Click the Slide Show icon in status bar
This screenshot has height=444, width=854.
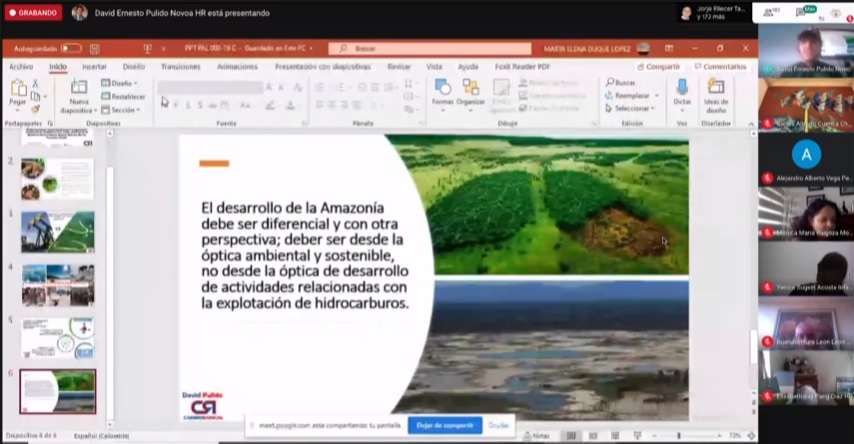(637, 436)
